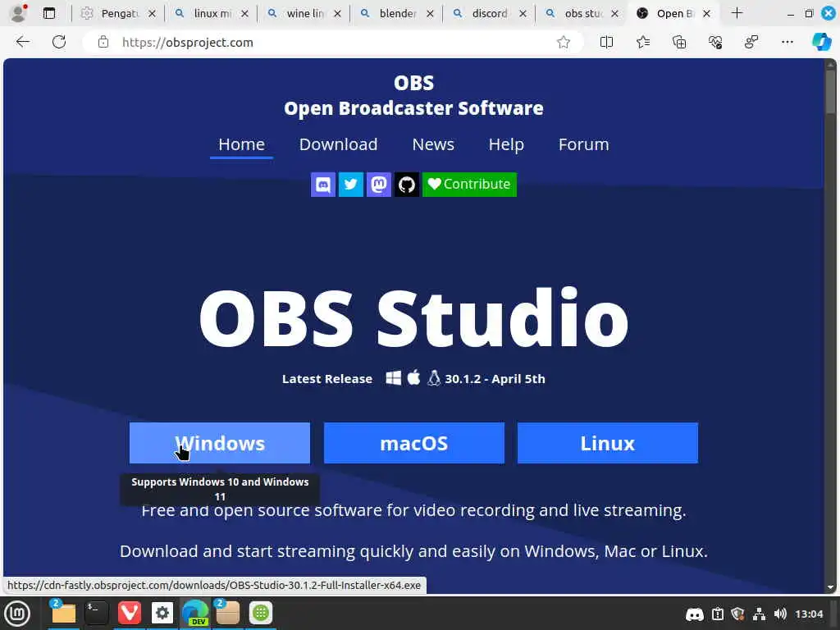Open the Settings and more ellipsis menu

(787, 42)
